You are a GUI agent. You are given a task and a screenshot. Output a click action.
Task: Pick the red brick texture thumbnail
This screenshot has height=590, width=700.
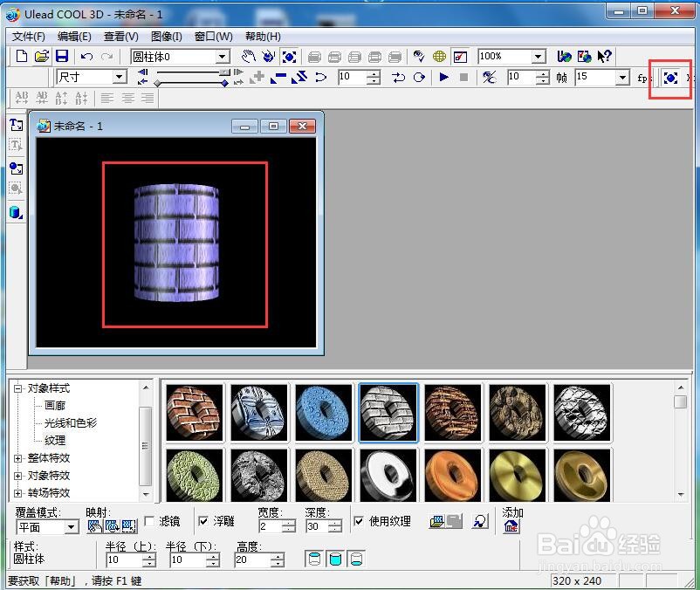[194, 413]
